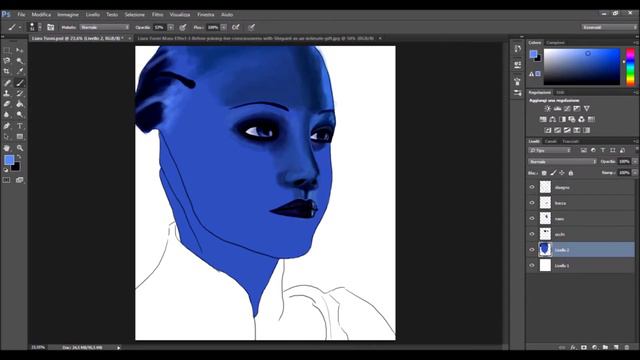Image resolution: width=640 pixels, height=360 pixels.
Task: Open the layer blend mode Normale dropdown
Action: tap(562, 162)
